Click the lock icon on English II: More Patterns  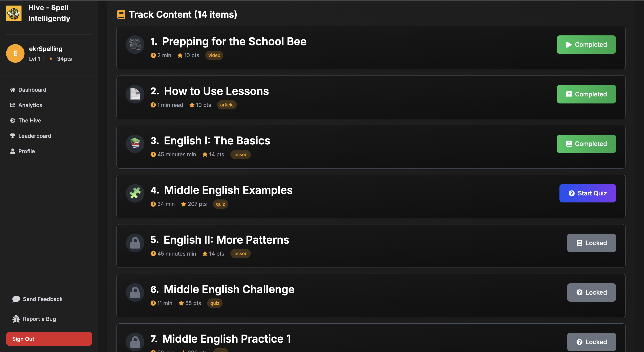(135, 243)
